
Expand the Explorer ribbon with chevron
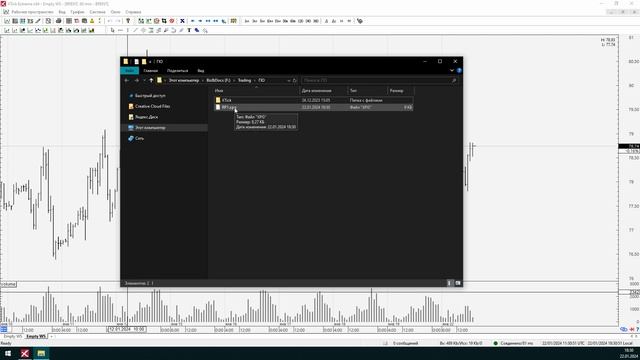click(452, 71)
